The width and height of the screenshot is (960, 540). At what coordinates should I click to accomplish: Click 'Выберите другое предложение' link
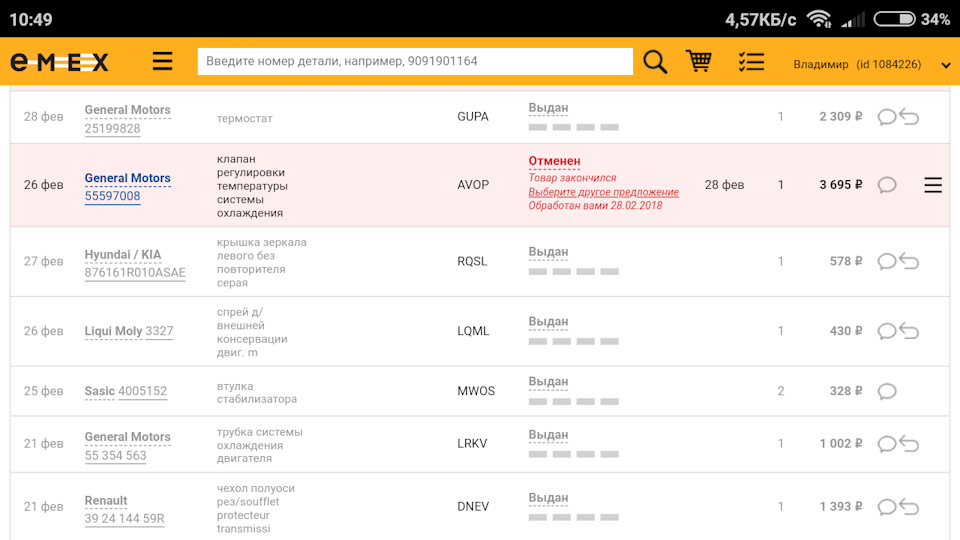pos(604,192)
